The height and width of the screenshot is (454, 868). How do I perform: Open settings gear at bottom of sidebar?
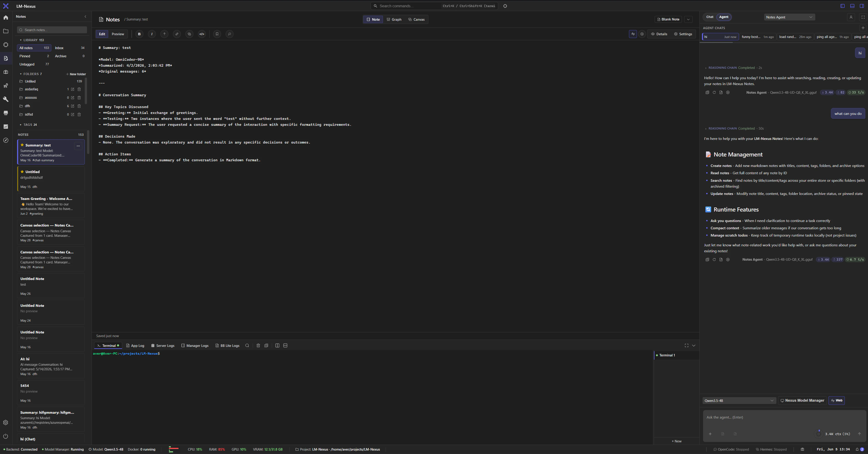[x=6, y=423]
